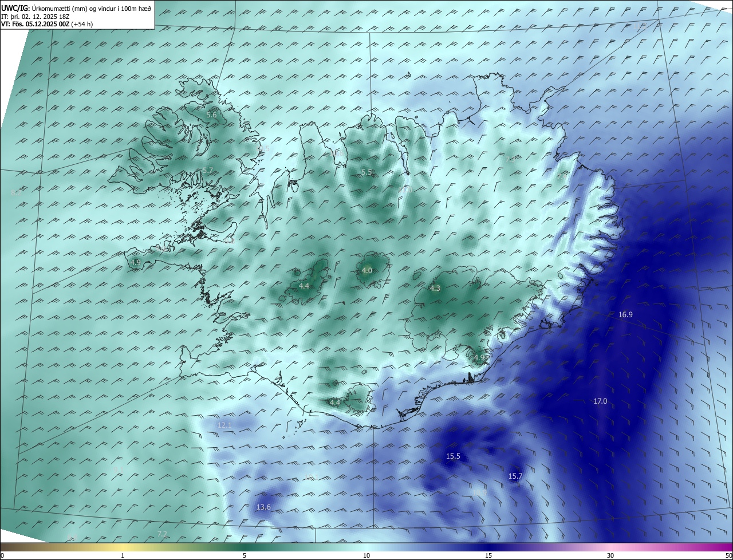The height and width of the screenshot is (560, 733).
Task: Click the 16.9 precipitation value off the east coast
Action: tap(625, 314)
